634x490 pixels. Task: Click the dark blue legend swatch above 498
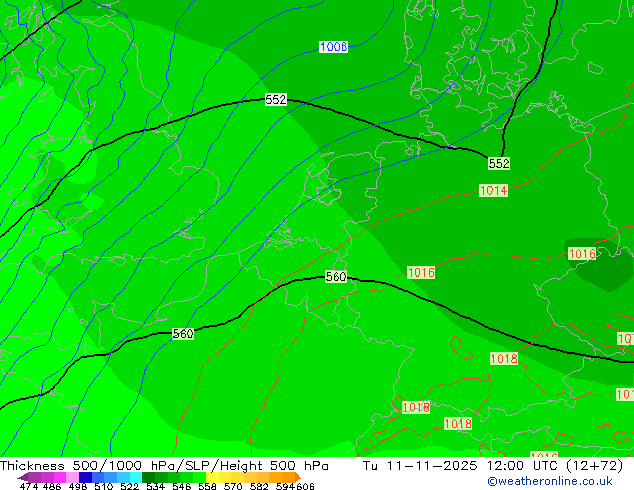point(85,477)
